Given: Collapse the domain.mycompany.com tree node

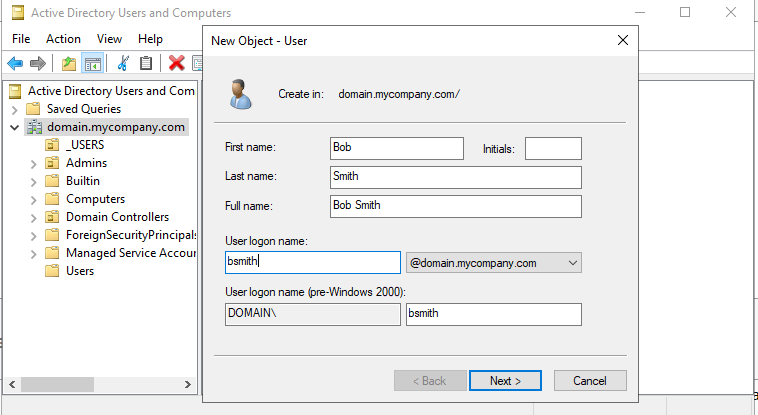Looking at the screenshot, I should (15, 127).
